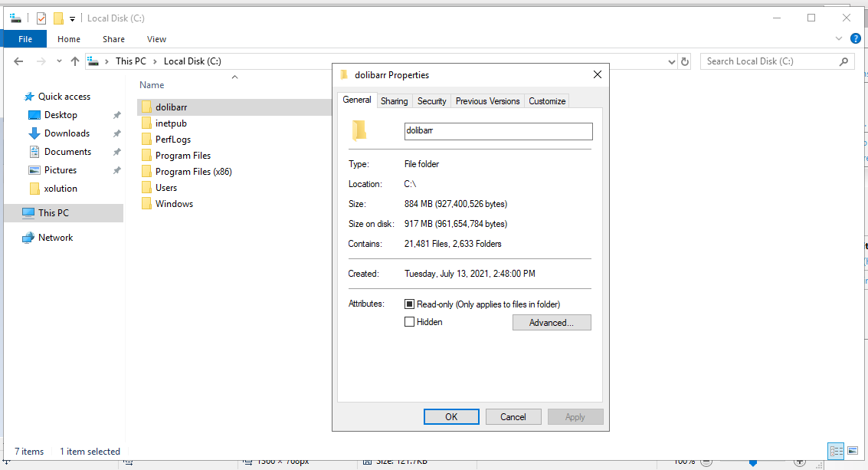Enable the Hidden attribute checkbox
This screenshot has width=868, height=470.
pyautogui.click(x=410, y=321)
